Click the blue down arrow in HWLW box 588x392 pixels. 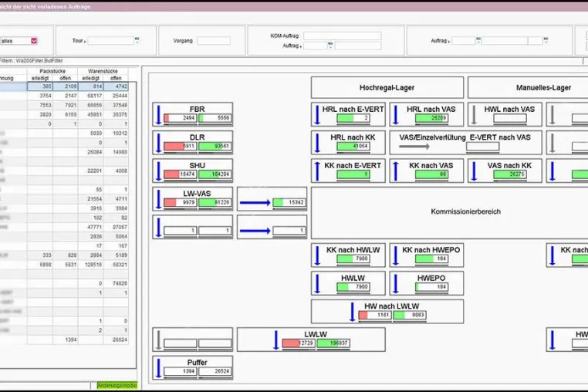click(317, 284)
